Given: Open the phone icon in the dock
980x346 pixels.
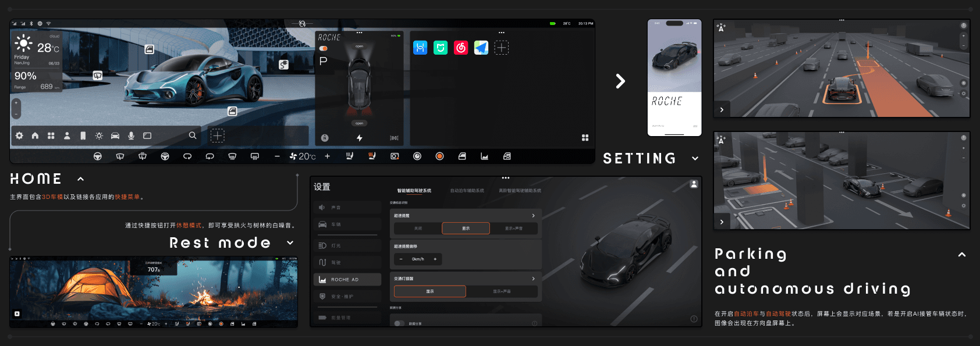Looking at the screenshot, I should [x=83, y=135].
